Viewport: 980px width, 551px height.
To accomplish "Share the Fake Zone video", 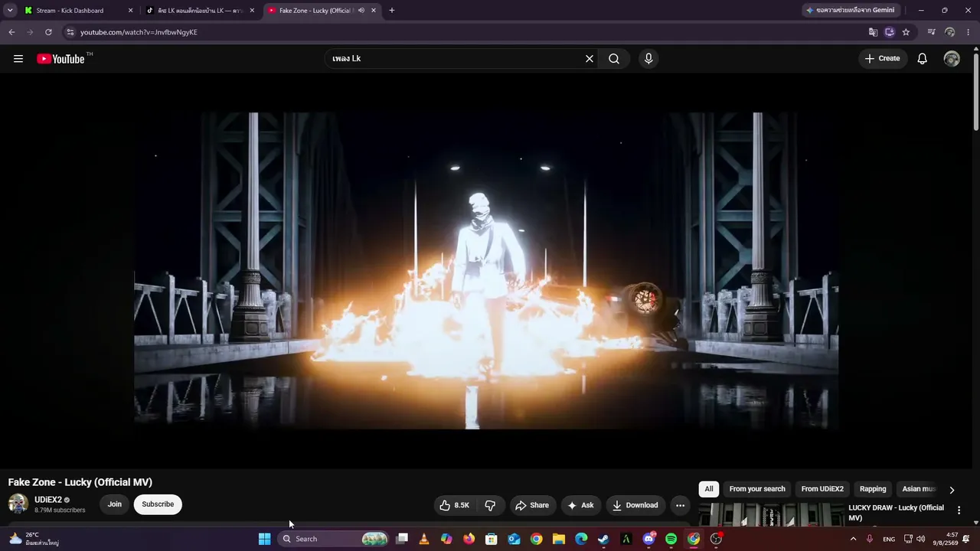I will (x=532, y=505).
